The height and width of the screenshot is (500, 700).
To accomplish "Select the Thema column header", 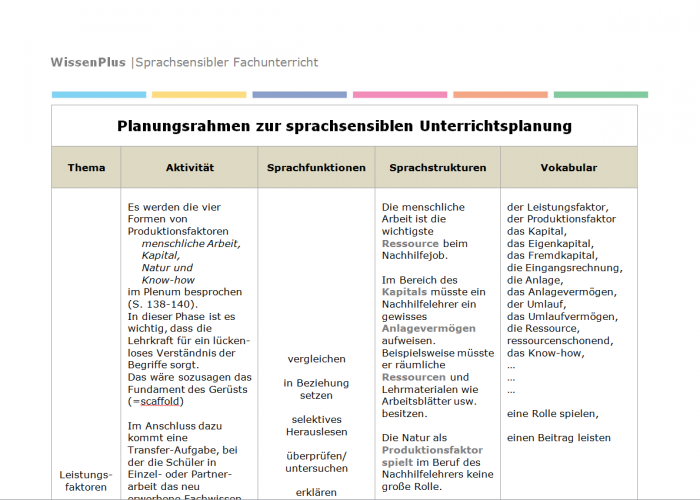I will click(x=86, y=168).
